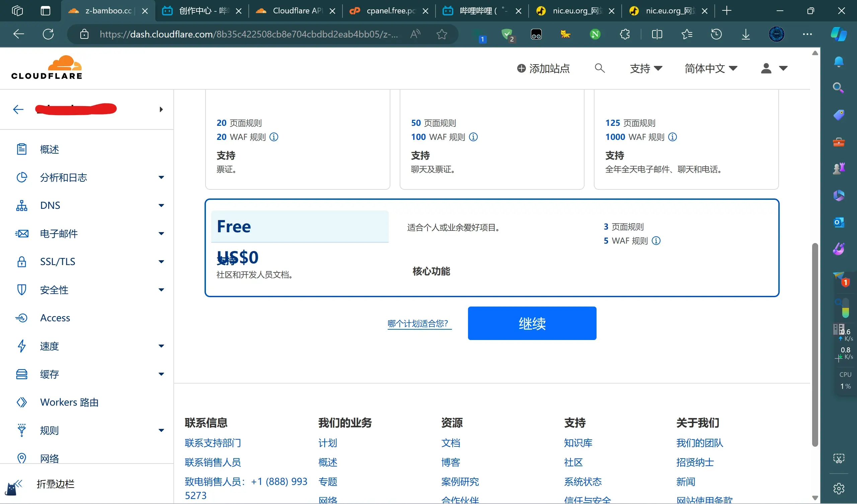Screen dimensions: 857x504
Task: Collapse the sidebar via 折叠边栏
Action: click(x=55, y=484)
